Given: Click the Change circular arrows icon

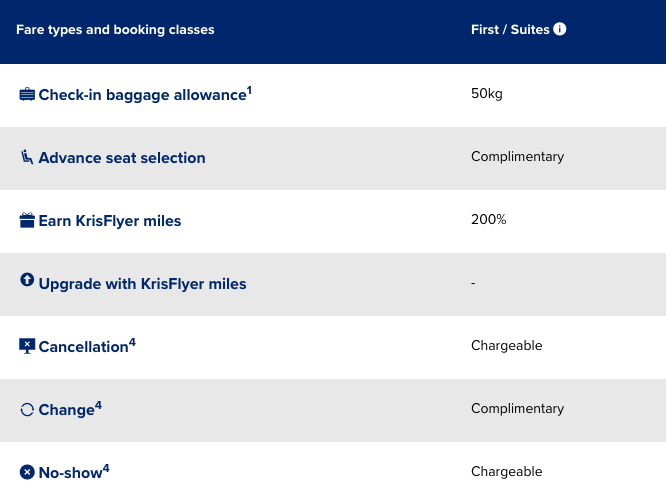Looking at the screenshot, I should tap(27, 409).
